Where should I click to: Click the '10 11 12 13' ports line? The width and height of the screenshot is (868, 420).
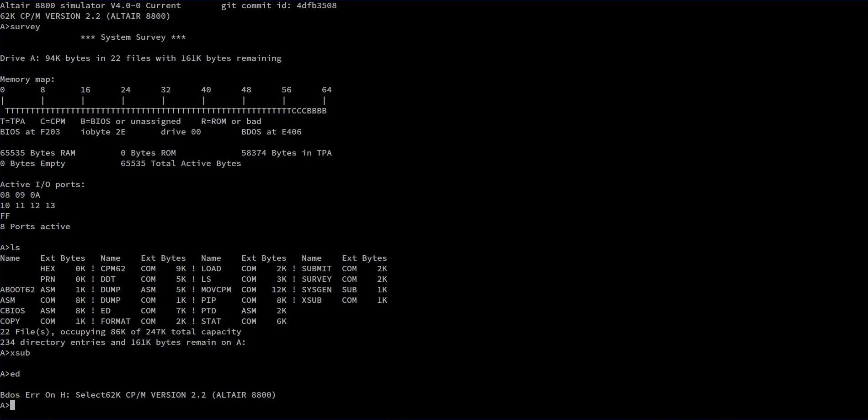pyautogui.click(x=27, y=205)
